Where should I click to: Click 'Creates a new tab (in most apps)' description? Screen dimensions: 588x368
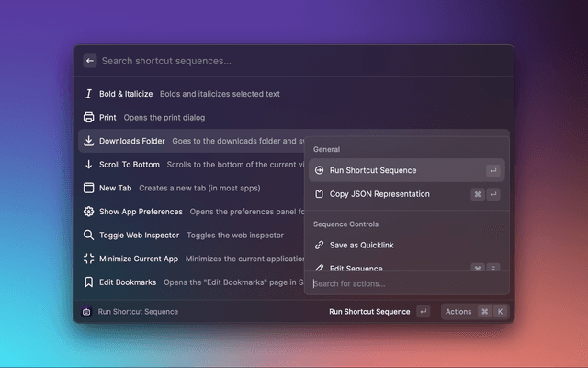click(199, 188)
